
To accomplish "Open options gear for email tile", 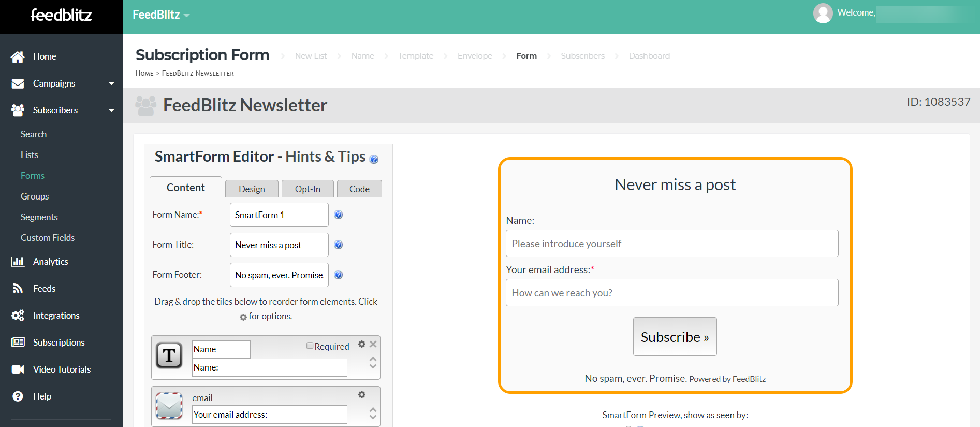I will tap(362, 395).
